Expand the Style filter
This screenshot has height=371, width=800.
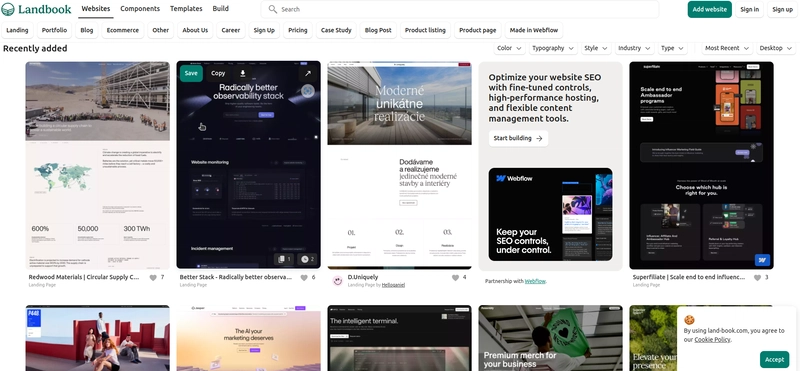tap(596, 48)
